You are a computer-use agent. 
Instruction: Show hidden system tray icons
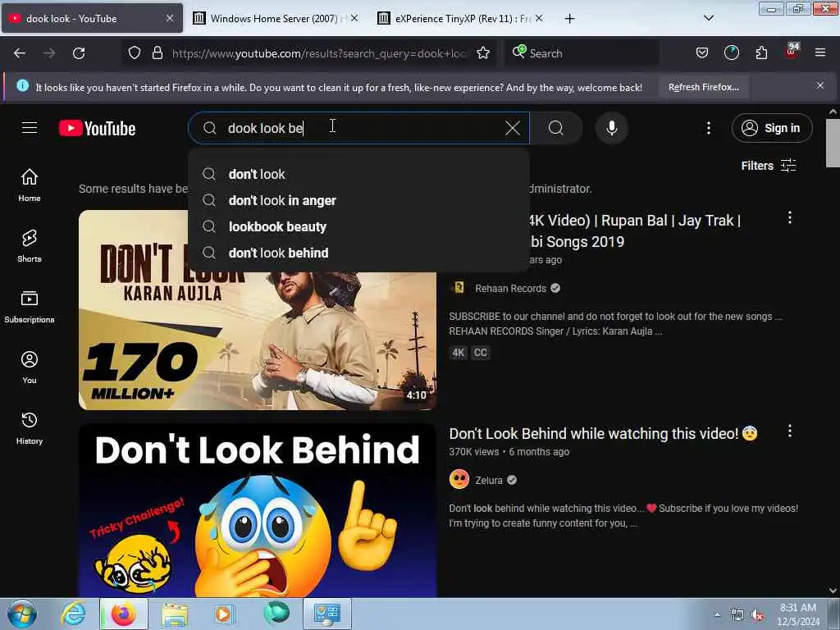tap(717, 614)
